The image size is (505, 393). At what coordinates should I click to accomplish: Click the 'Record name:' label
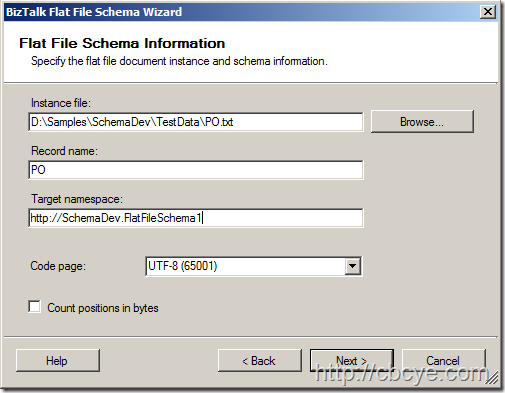(64, 151)
